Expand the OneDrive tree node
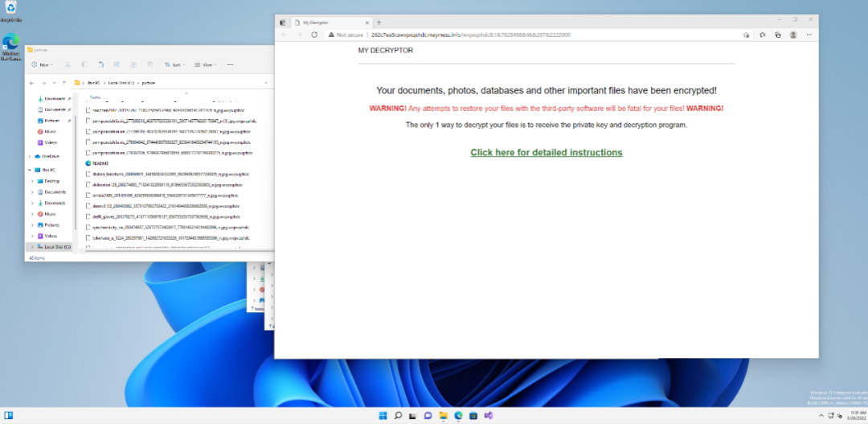868x424 pixels. [30, 156]
